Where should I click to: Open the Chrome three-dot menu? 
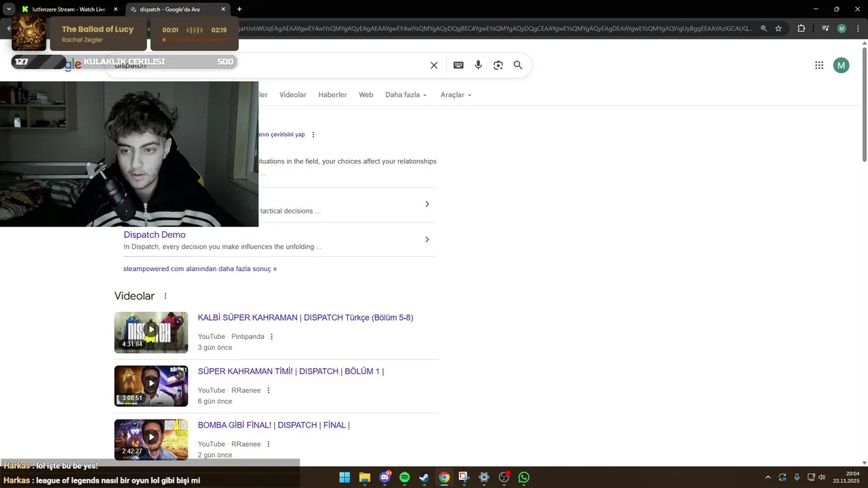(x=856, y=28)
